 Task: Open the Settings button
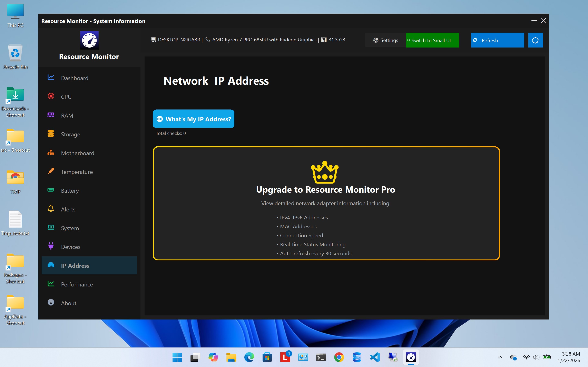(385, 40)
